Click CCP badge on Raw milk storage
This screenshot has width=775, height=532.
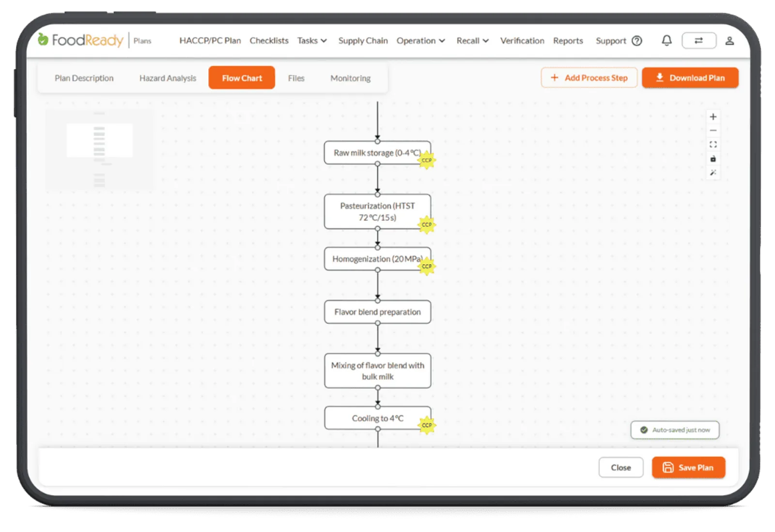pos(427,160)
